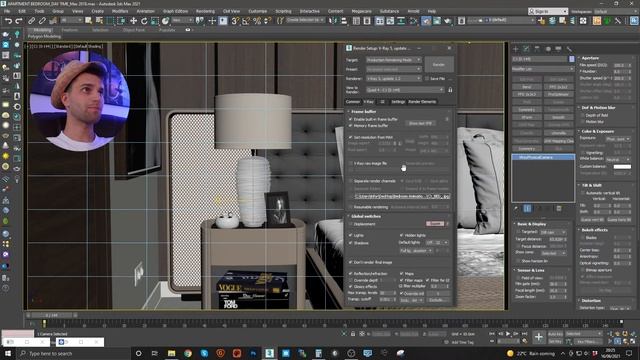
Task: Open the Preset dropdown in Render Setup
Action: [394, 69]
